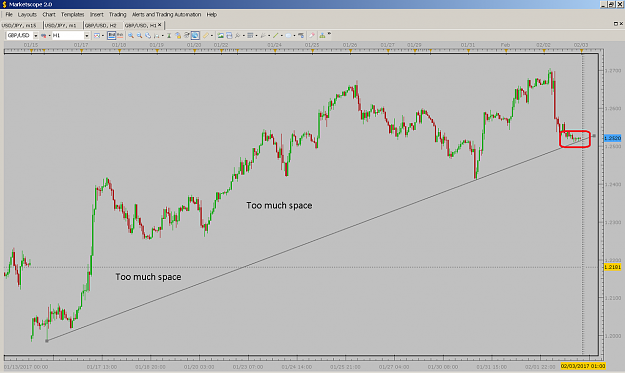Viewport: 625px width, 373px height.
Task: Expand the ruler tool dropdown arrow
Action: point(212,35)
